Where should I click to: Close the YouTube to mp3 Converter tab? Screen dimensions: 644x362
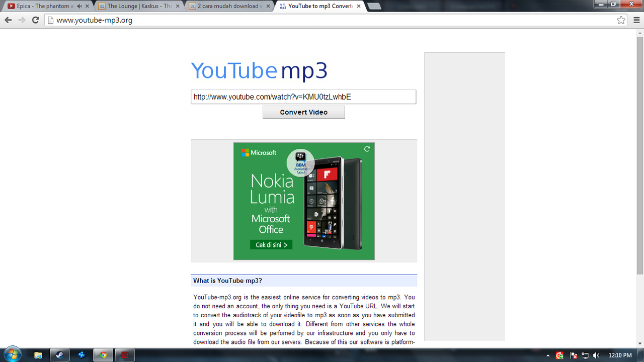(359, 7)
